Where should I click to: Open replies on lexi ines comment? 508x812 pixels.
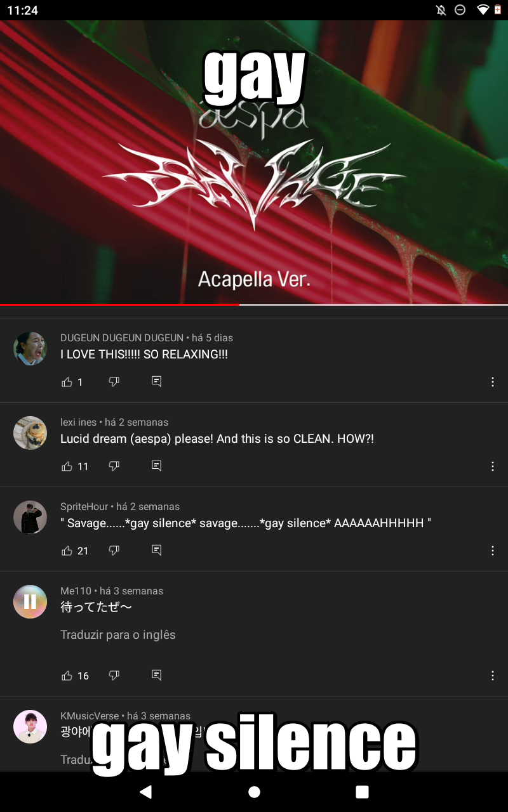pyautogui.click(x=157, y=466)
